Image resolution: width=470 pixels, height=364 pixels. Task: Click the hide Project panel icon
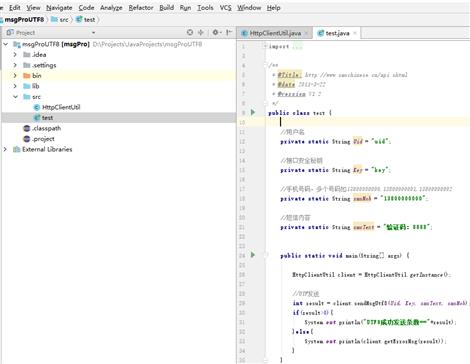coord(229,32)
